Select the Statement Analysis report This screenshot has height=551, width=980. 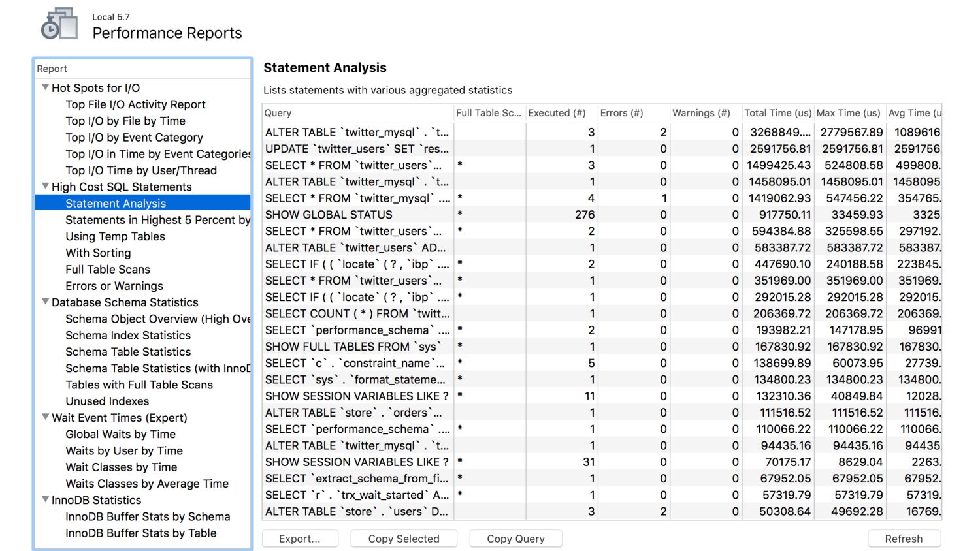coord(143,203)
